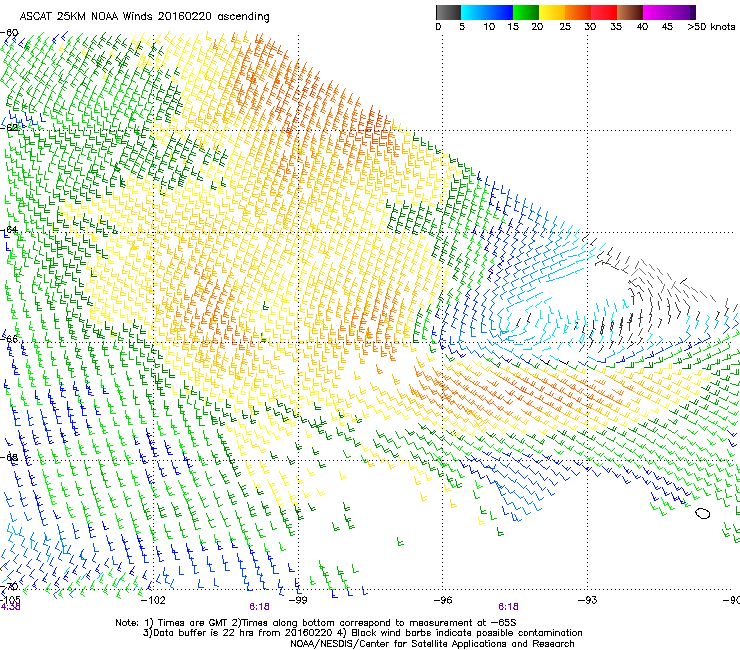This screenshot has height=650, width=740.
Task: Click the "-64" latitude label
Action: point(9,229)
